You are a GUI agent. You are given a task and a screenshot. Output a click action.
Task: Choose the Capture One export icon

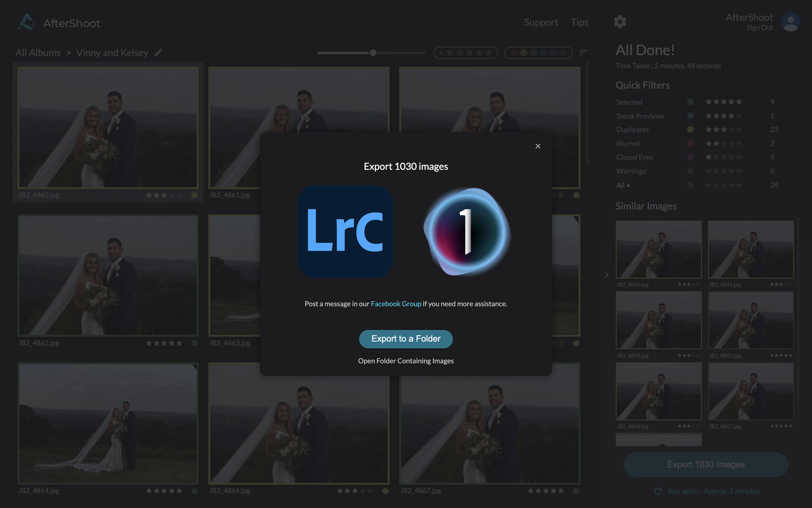click(467, 231)
